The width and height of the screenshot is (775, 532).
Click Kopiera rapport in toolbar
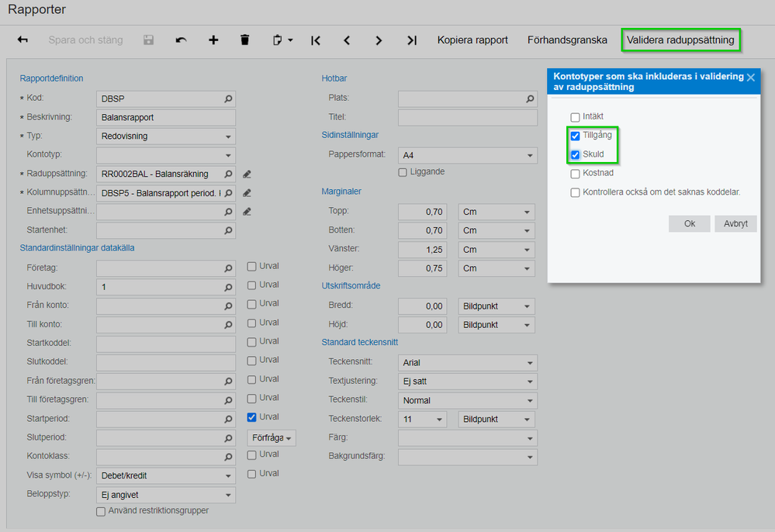pos(472,40)
